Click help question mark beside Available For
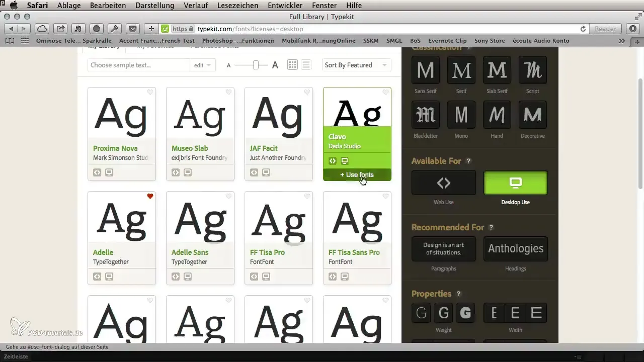The width and height of the screenshot is (644, 362). pyautogui.click(x=468, y=161)
